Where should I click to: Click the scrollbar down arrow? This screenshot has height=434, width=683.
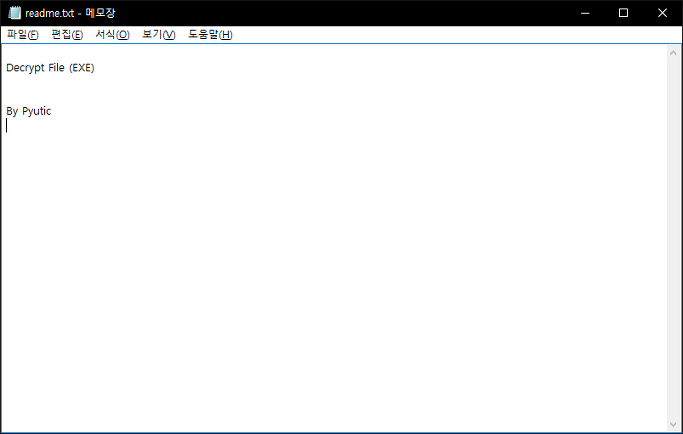pos(673,424)
